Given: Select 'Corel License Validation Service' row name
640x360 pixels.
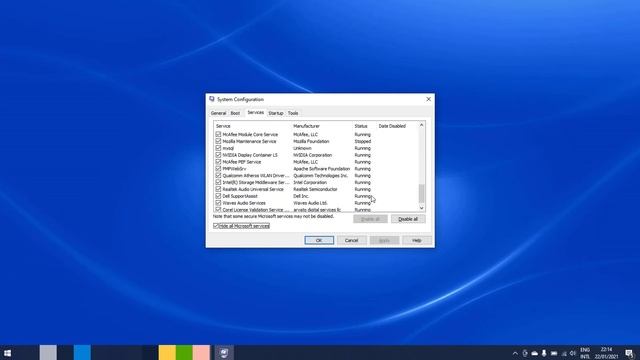Looking at the screenshot, I should click(x=256, y=209).
